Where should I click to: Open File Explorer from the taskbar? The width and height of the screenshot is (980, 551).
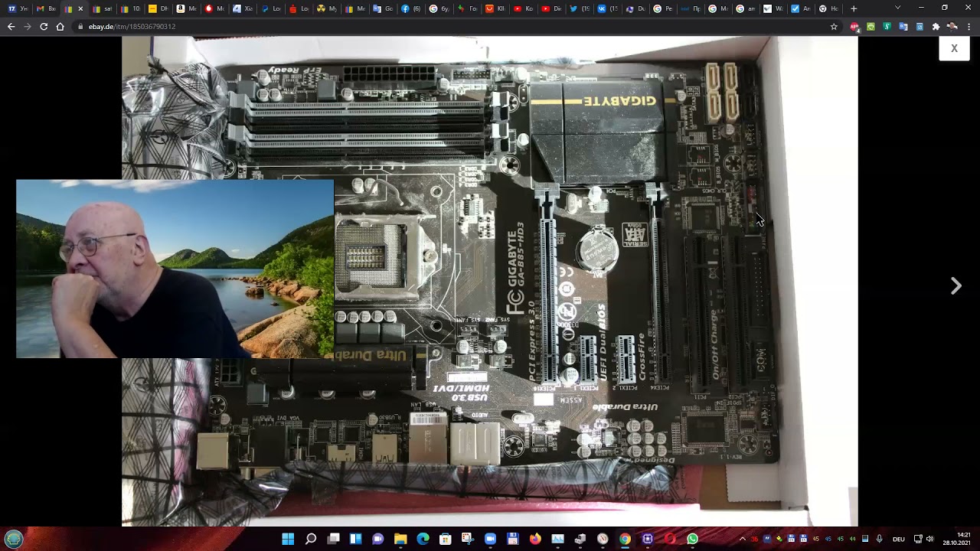coord(400,539)
